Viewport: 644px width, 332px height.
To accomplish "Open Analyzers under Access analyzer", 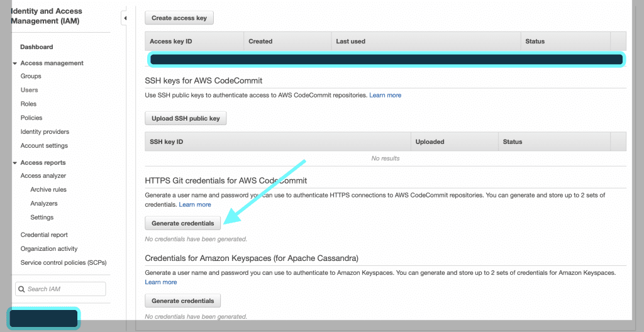I will (x=43, y=204).
